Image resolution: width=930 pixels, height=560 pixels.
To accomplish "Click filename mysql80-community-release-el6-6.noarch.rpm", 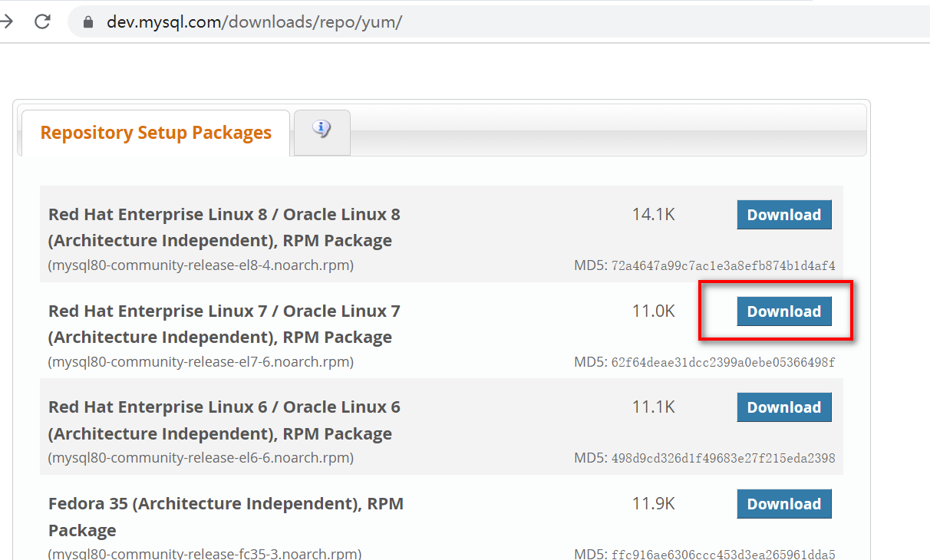I will [201, 458].
